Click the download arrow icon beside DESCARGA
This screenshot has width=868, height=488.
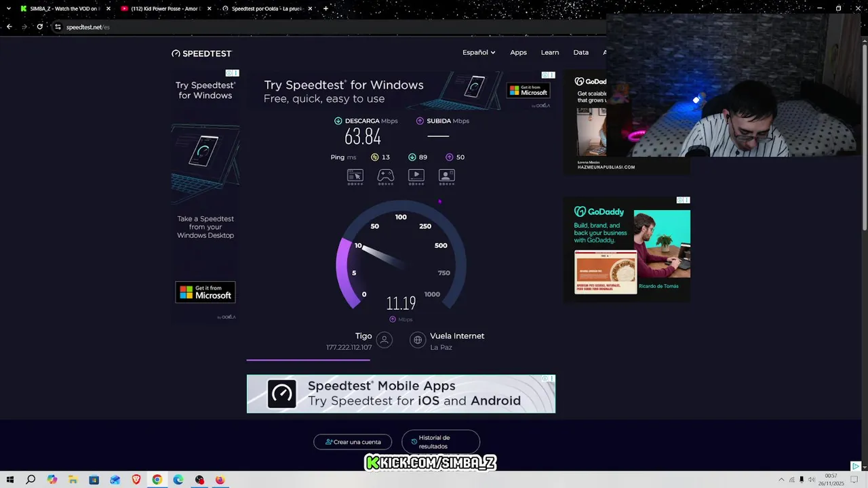click(x=338, y=121)
